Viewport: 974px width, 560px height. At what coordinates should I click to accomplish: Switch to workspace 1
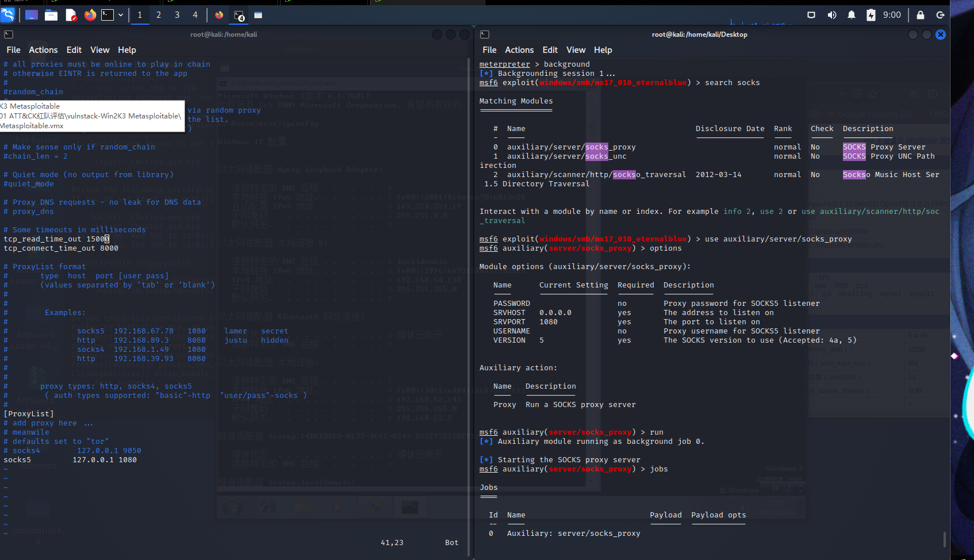140,15
